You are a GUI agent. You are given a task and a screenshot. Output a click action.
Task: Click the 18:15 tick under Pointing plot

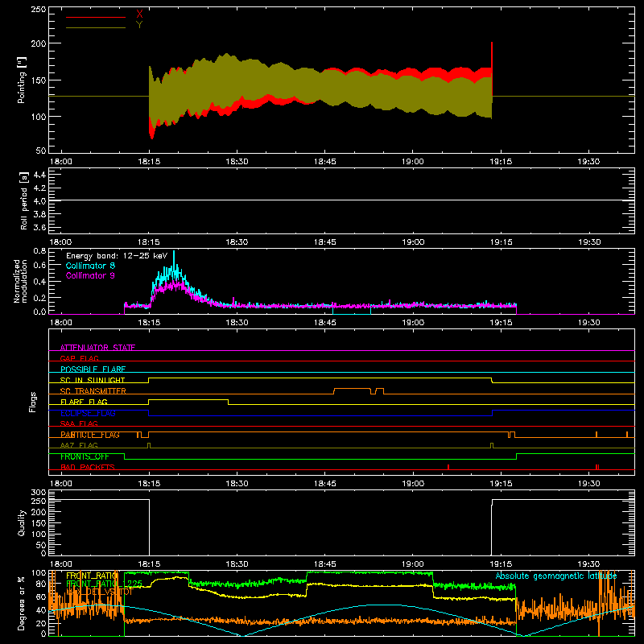click(149, 162)
